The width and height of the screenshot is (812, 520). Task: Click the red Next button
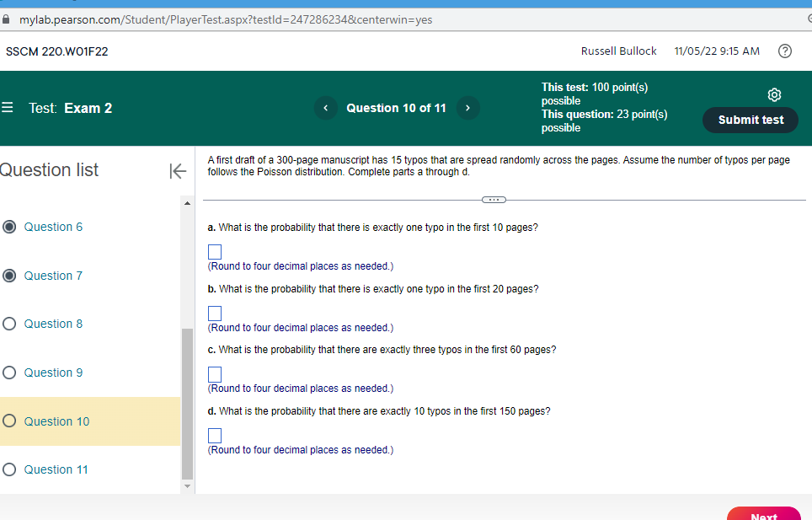[764, 514]
